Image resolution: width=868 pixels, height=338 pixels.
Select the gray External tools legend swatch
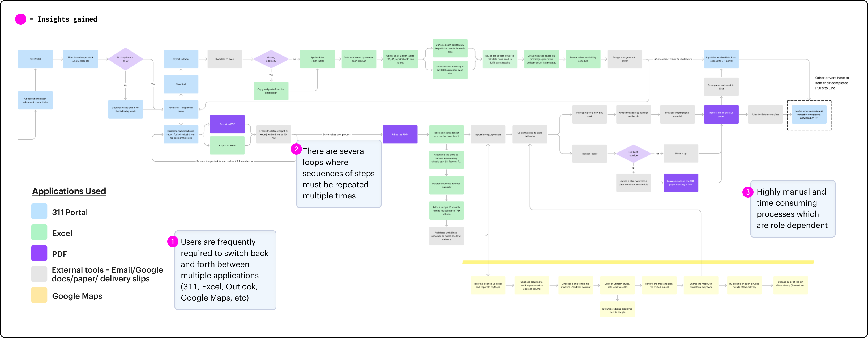click(39, 274)
